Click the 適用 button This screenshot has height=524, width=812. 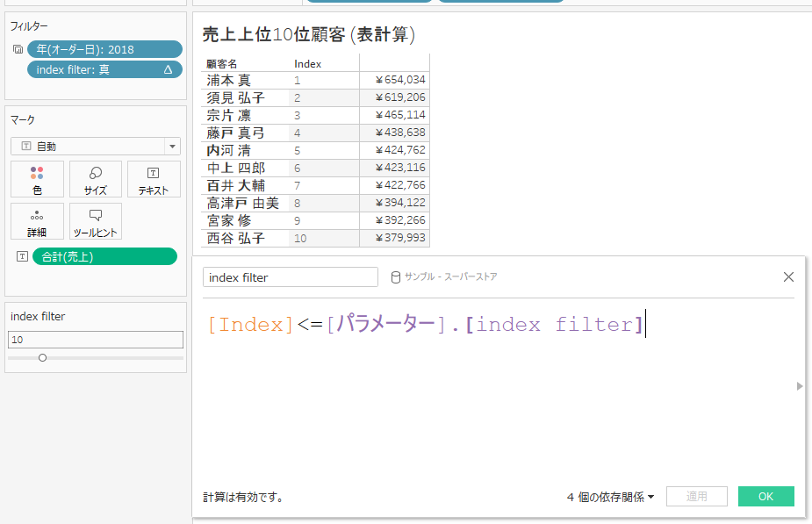point(696,496)
